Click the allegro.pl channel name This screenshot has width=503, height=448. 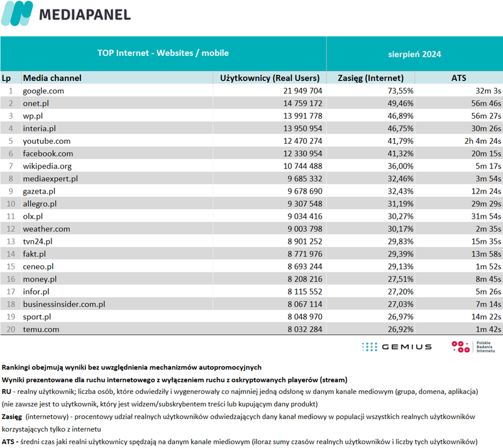click(x=40, y=204)
